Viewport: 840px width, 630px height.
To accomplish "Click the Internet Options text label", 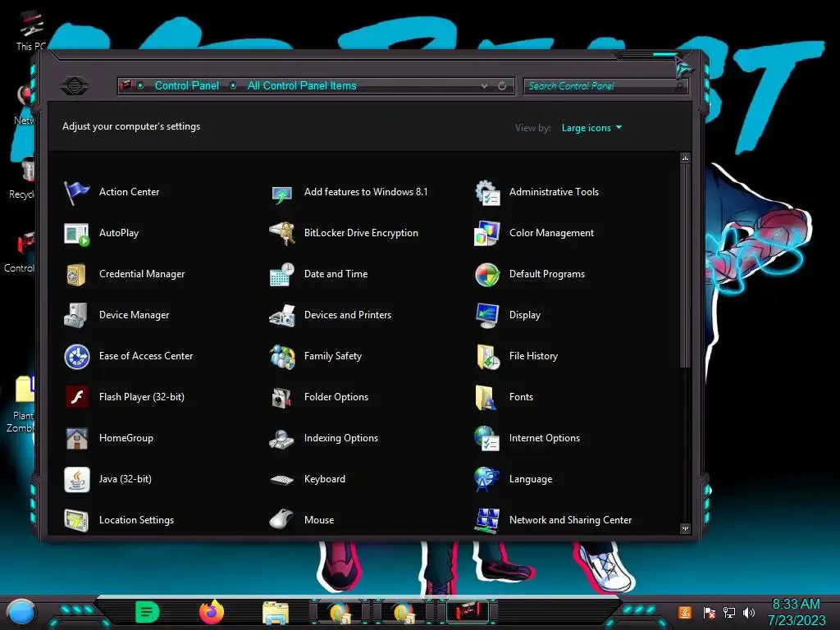I will pos(545,438).
